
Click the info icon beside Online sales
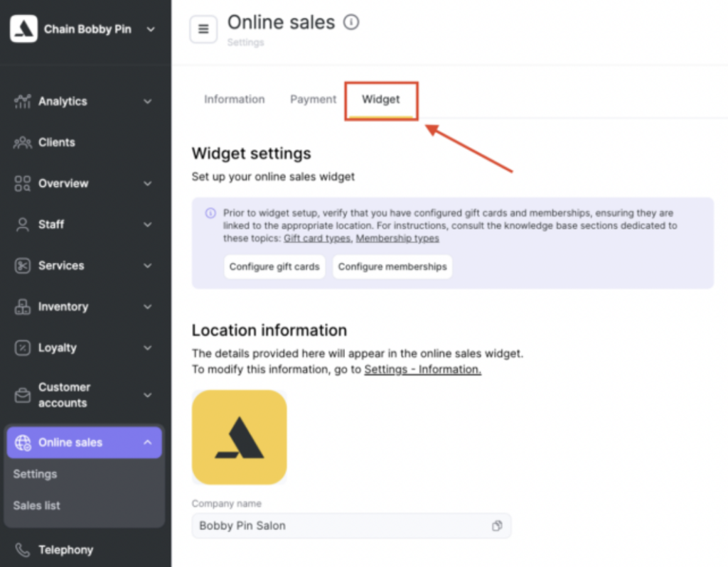pyautogui.click(x=351, y=23)
